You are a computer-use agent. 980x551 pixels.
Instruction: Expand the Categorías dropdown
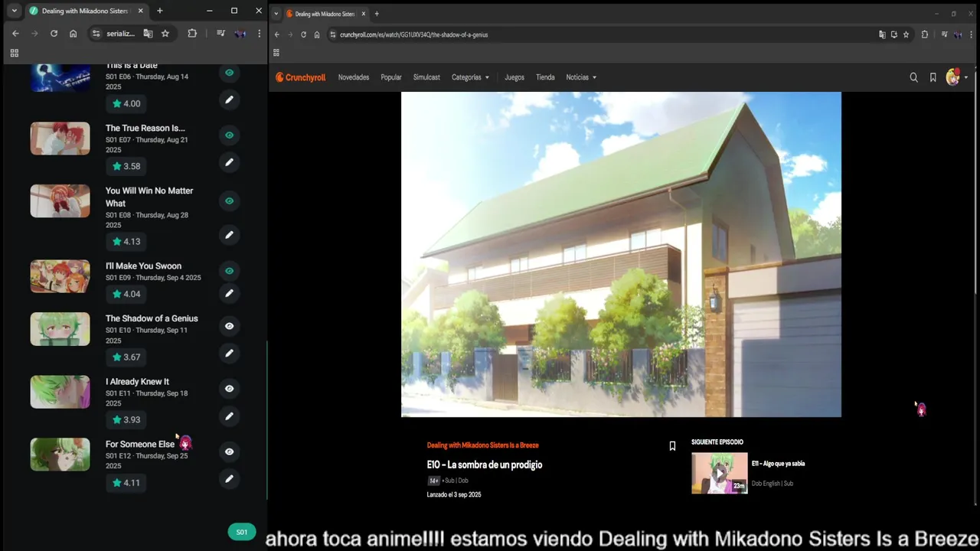470,77
